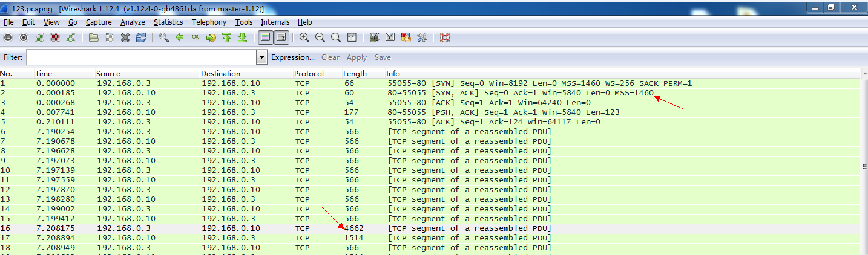This screenshot has width=868, height=255.
Task: Reload this capture file
Action: coord(141,37)
